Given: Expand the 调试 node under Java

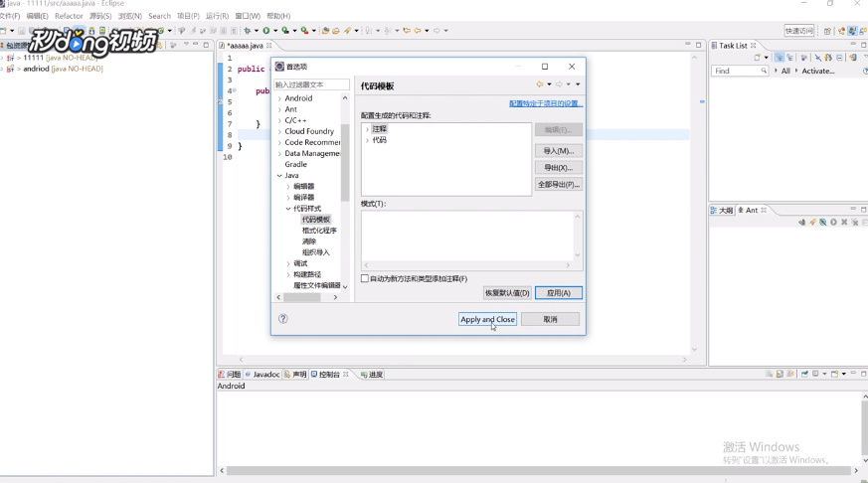Looking at the screenshot, I should click(x=288, y=263).
